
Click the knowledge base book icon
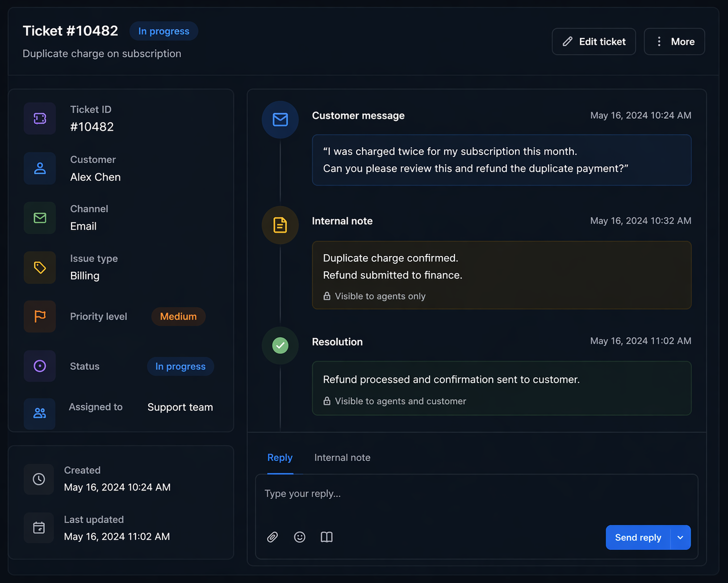coord(327,537)
